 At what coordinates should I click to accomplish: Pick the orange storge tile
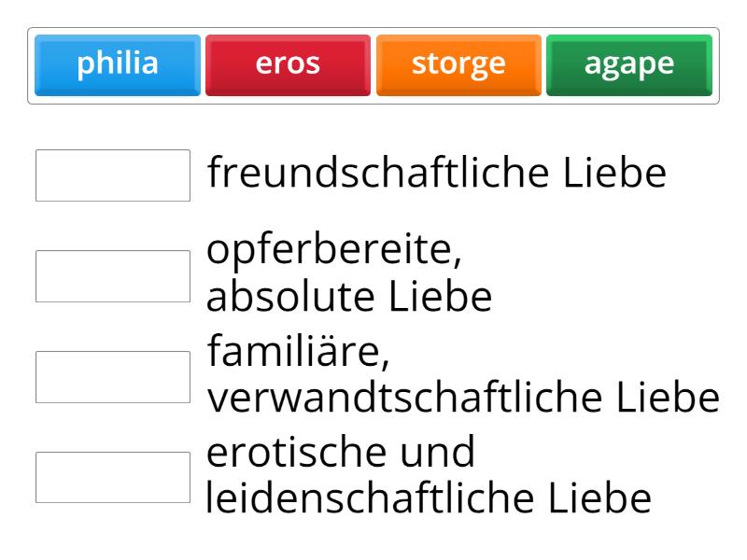(x=458, y=65)
